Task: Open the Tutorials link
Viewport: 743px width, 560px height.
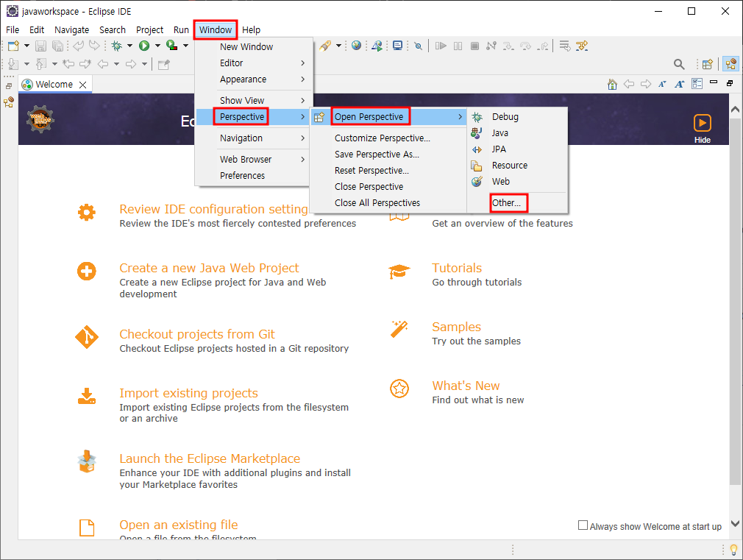Action: click(x=457, y=268)
